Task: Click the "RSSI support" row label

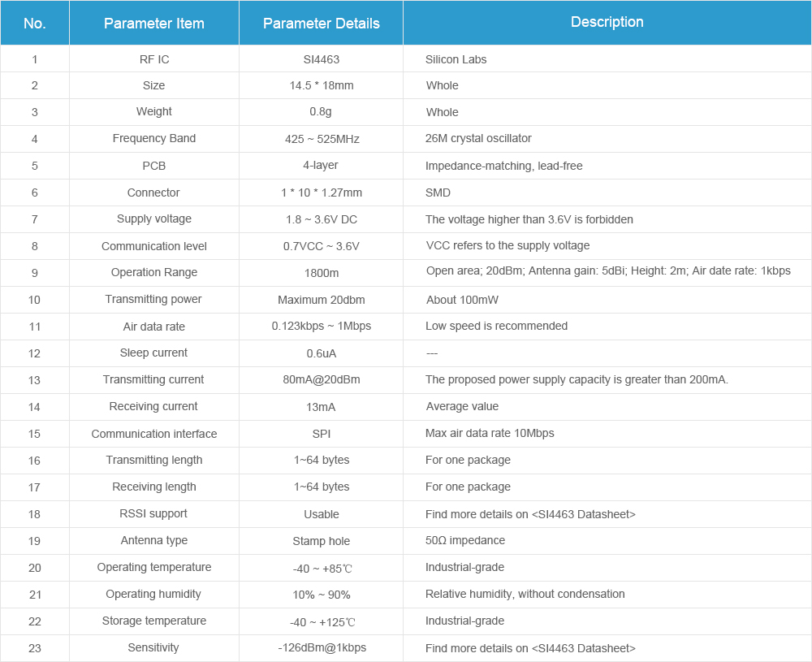Action: [154, 514]
